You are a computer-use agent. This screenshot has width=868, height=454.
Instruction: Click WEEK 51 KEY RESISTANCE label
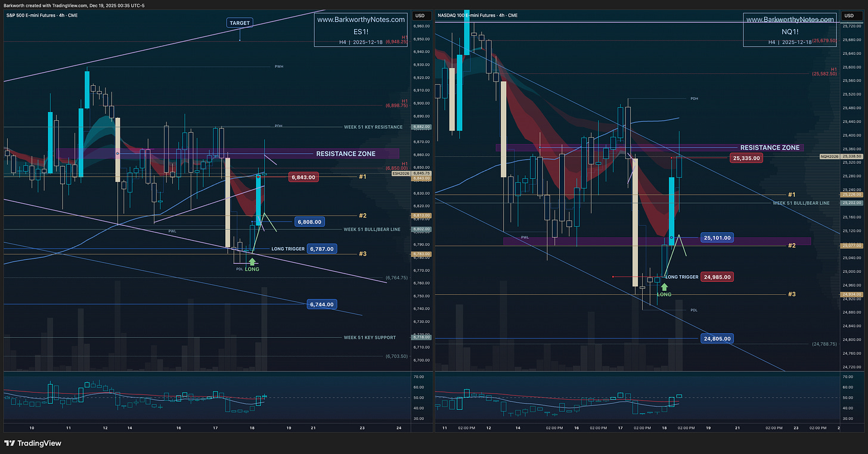[x=373, y=128]
